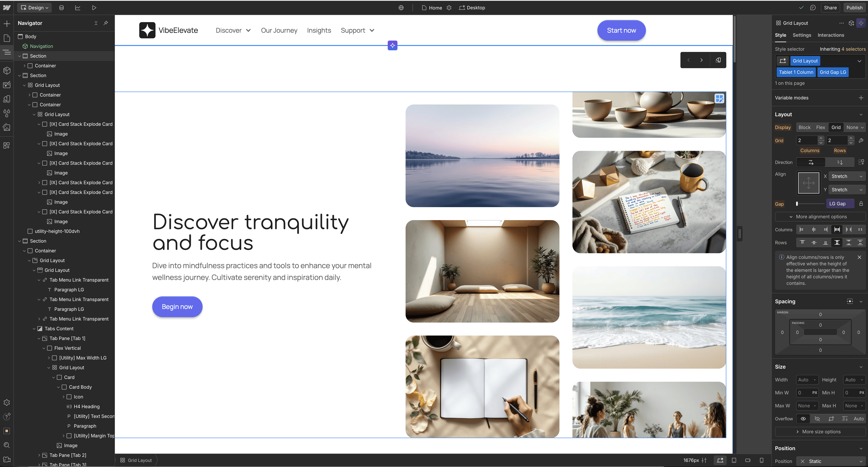Open Home page settings gear

tap(449, 8)
